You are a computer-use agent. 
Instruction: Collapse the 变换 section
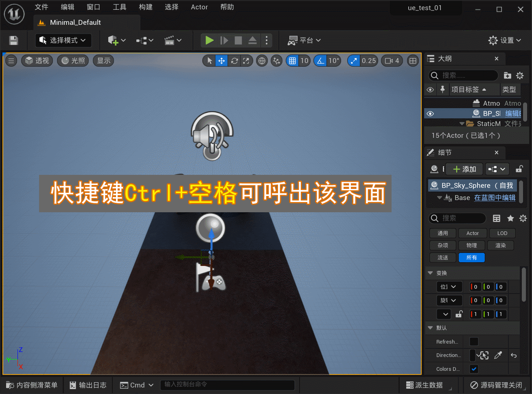(x=430, y=273)
